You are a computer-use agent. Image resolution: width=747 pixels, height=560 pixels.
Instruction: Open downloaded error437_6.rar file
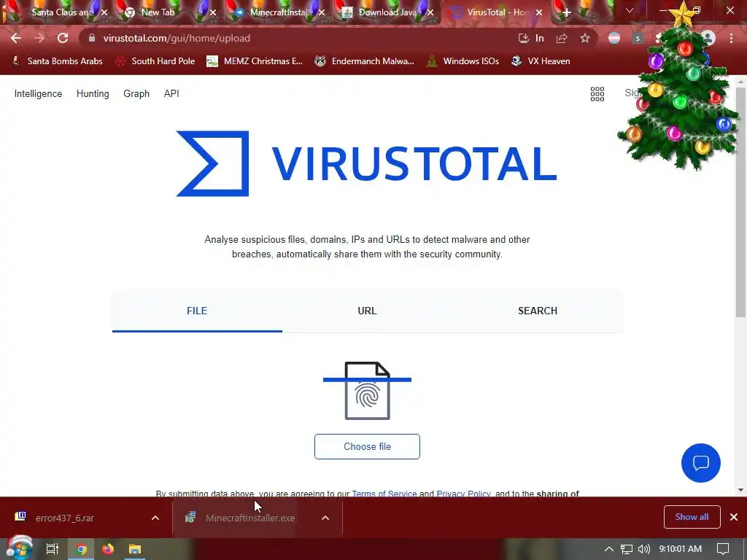65,518
